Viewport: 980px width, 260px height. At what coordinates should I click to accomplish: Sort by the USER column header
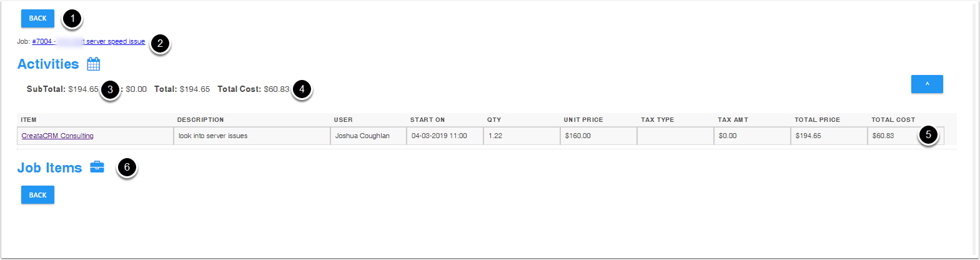(x=344, y=119)
